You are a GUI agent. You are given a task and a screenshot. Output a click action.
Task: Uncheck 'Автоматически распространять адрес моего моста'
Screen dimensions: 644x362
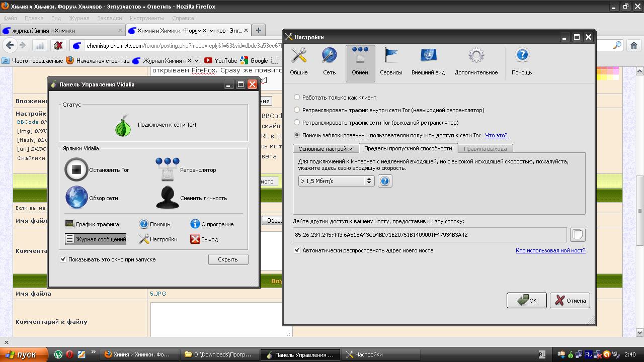(x=297, y=250)
